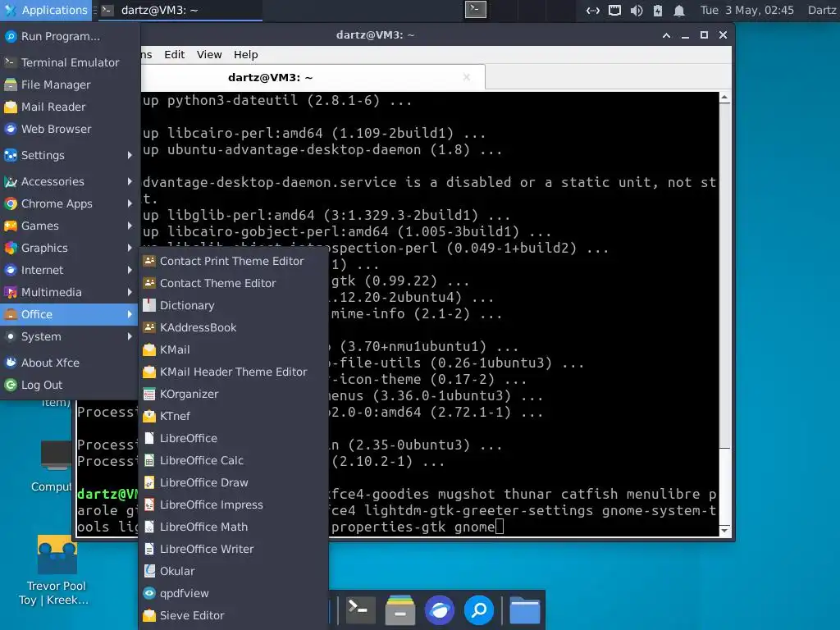This screenshot has width=840, height=630.
Task: Launch KMail Header Theme Editor
Action: (232, 372)
